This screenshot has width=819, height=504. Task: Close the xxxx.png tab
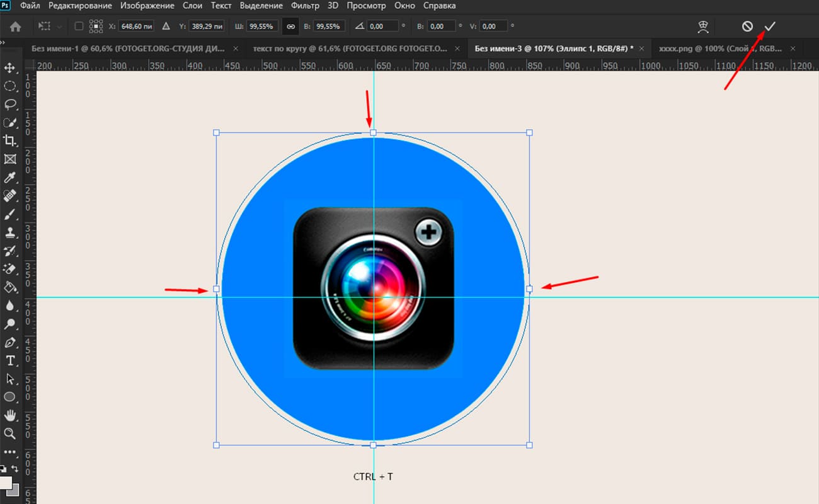click(x=793, y=48)
